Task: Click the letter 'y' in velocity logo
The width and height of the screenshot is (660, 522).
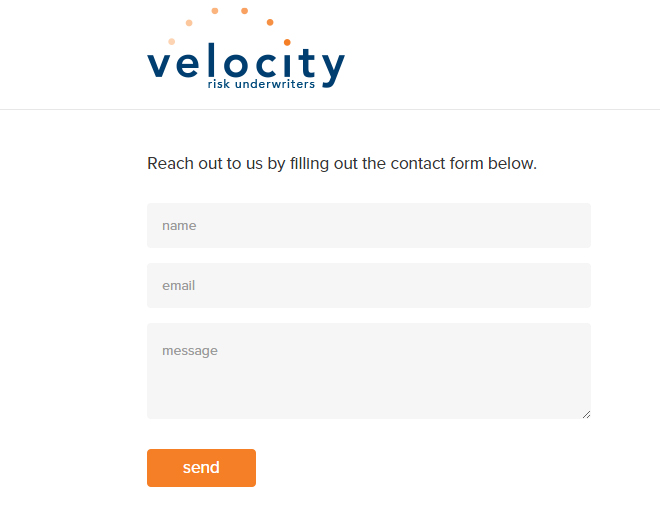Action: pos(333,70)
